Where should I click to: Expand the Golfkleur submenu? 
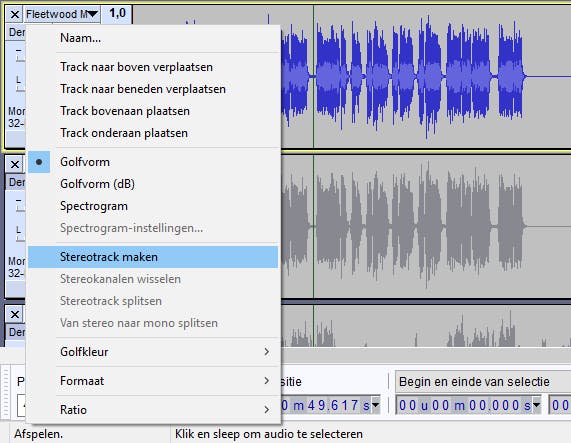(153, 352)
